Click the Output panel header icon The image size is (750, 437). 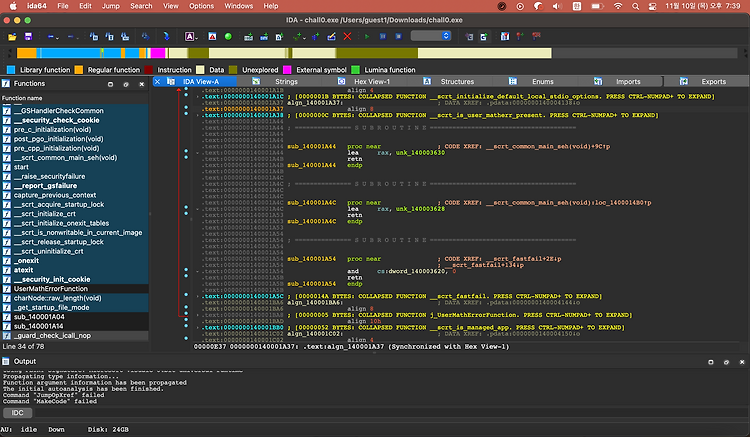pos(6,361)
